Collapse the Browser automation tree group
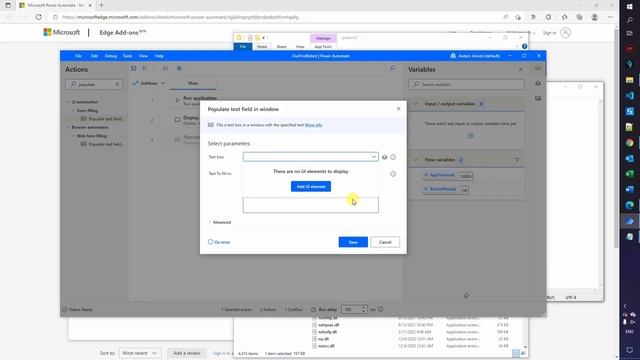 click(68, 127)
